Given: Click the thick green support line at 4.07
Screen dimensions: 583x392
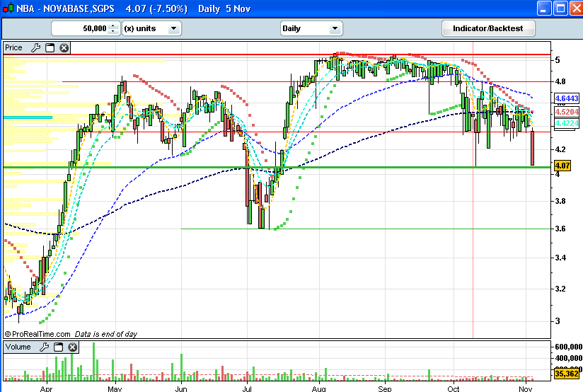Looking at the screenshot, I should [277, 168].
